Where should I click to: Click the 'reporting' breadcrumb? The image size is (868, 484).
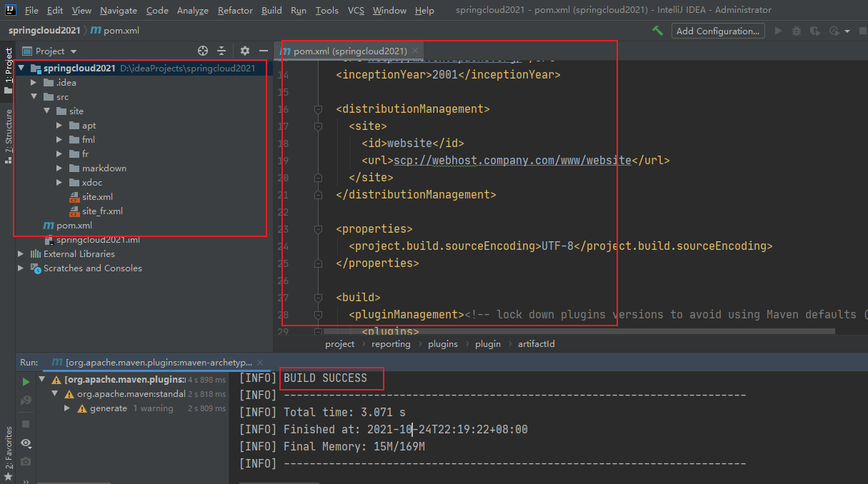[391, 344]
